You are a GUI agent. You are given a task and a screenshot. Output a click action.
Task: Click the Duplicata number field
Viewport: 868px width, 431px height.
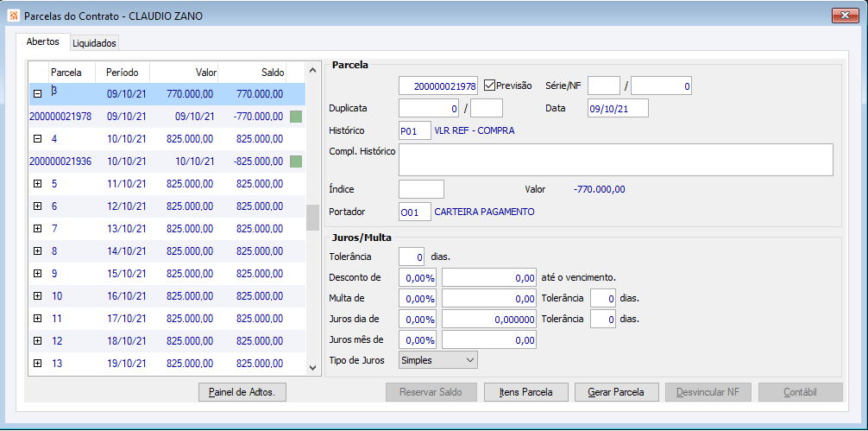coord(429,108)
